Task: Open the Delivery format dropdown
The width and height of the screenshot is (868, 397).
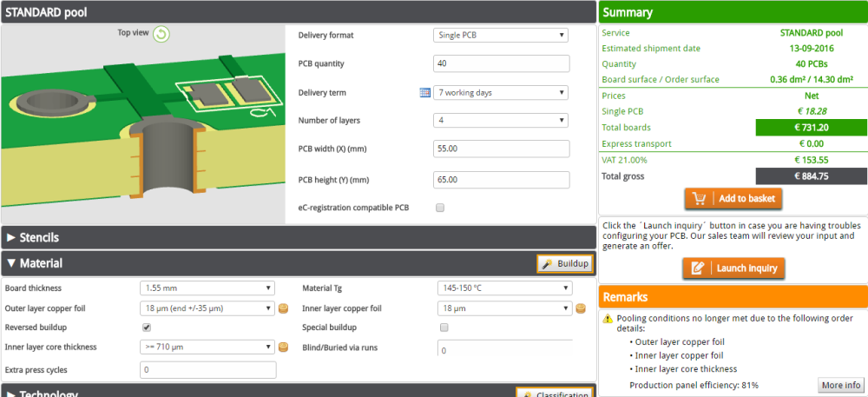Action: point(501,36)
